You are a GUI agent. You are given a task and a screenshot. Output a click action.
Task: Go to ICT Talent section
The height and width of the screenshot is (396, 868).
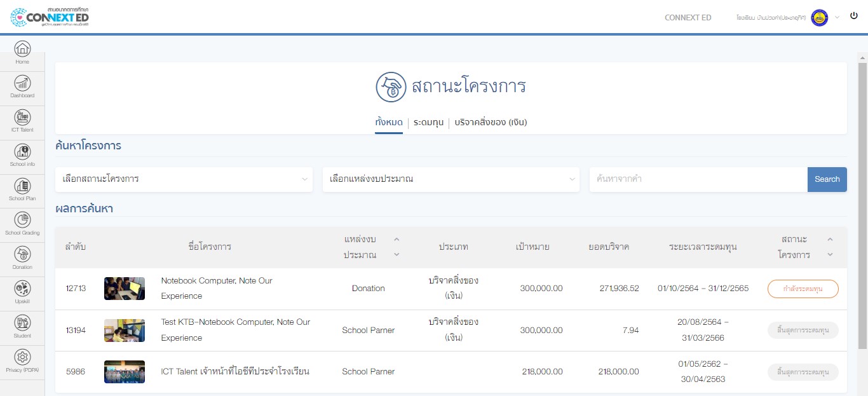[22, 118]
